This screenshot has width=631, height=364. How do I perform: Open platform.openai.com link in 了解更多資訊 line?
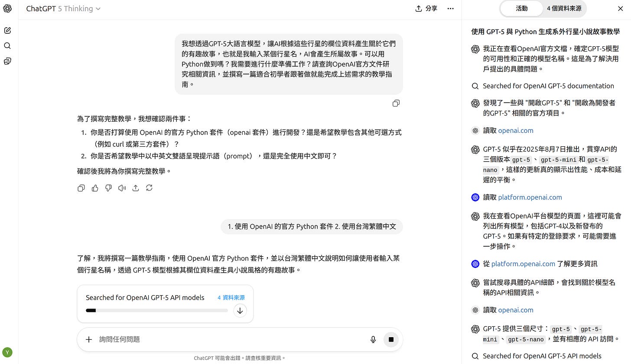pyautogui.click(x=523, y=264)
